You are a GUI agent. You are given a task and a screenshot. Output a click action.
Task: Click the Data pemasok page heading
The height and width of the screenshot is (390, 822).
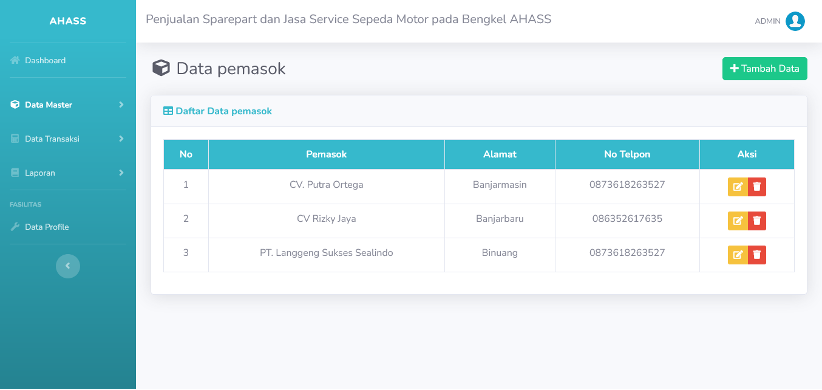[231, 69]
